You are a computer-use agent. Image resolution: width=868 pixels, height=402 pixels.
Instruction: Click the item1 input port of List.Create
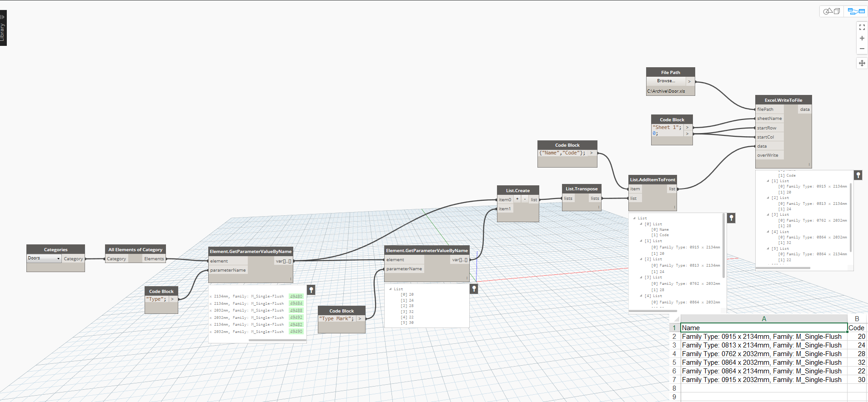tap(505, 209)
